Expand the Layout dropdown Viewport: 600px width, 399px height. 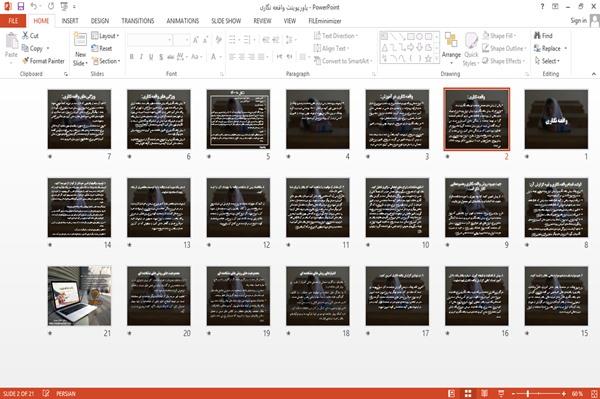(x=105, y=36)
